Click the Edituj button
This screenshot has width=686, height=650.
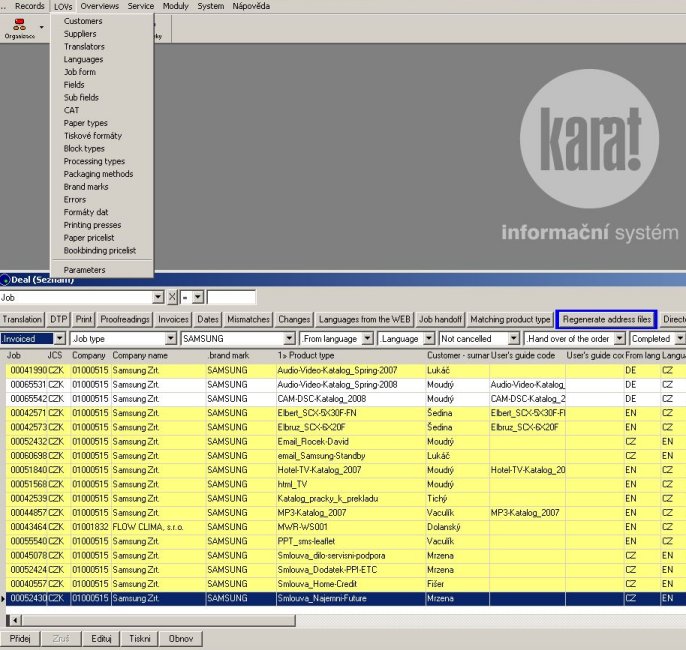[101, 639]
